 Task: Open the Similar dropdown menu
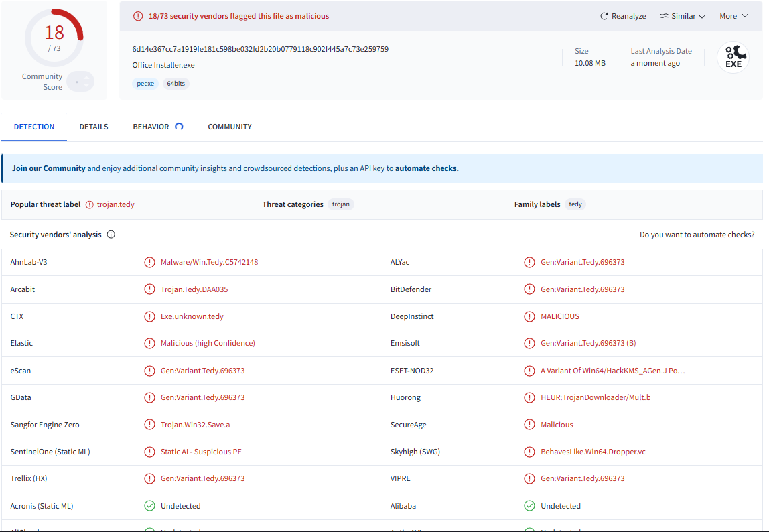click(682, 16)
